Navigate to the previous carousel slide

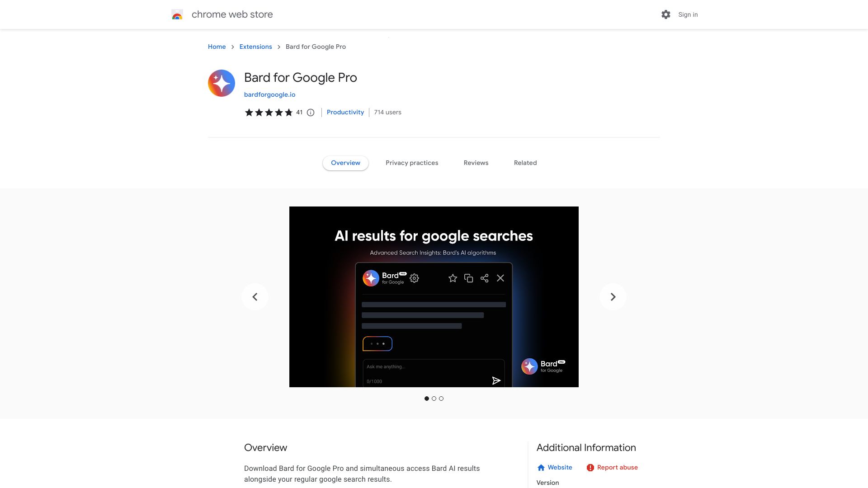[255, 297]
